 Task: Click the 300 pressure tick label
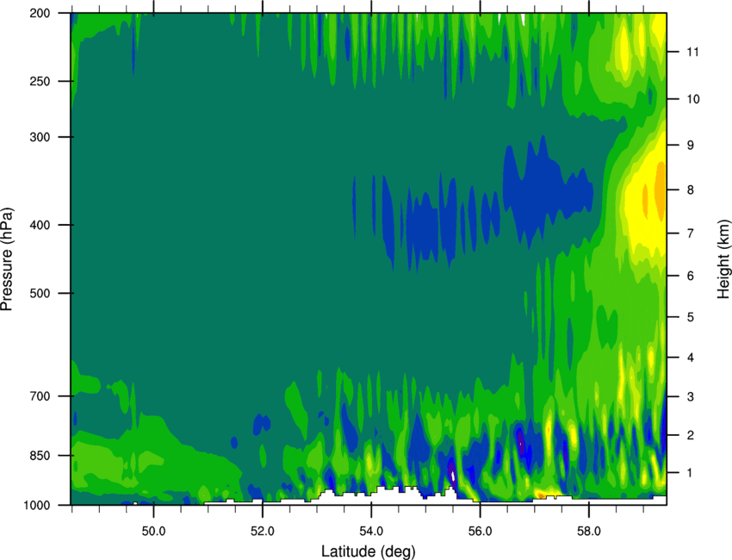(x=40, y=137)
